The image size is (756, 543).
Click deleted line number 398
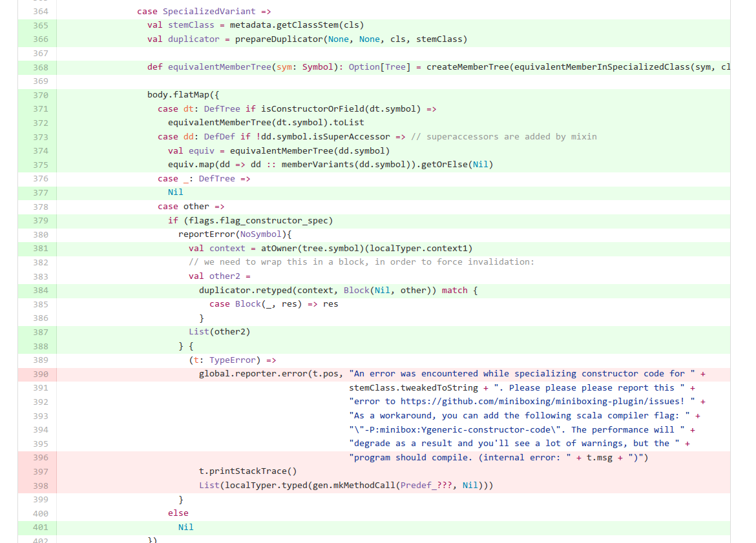tap(41, 486)
